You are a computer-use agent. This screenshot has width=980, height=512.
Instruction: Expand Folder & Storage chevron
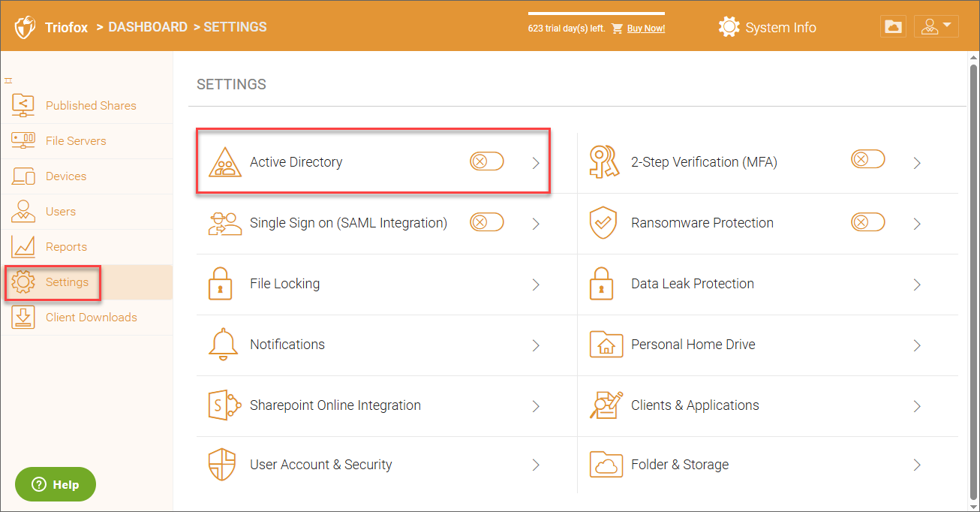tap(917, 465)
